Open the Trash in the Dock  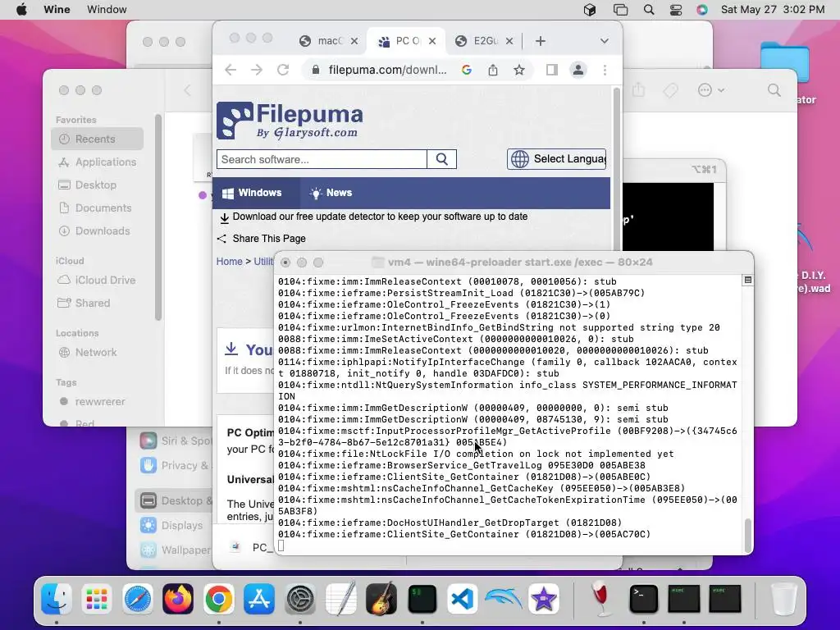click(783, 598)
